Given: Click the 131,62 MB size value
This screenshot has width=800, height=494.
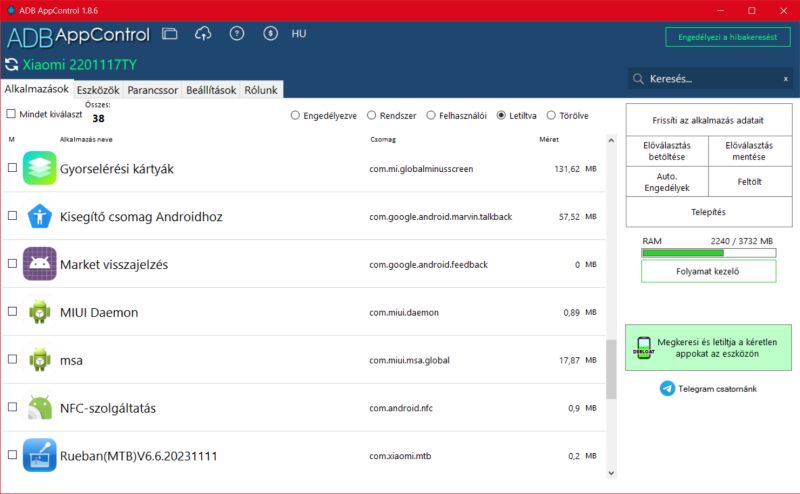Looking at the screenshot, I should pyautogui.click(x=575, y=169).
